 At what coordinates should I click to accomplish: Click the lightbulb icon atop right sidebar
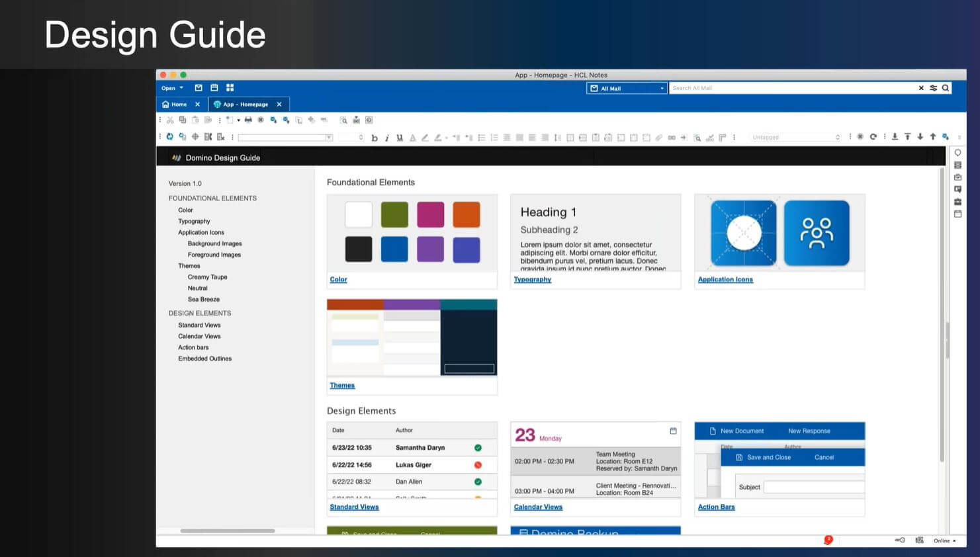[x=958, y=153]
